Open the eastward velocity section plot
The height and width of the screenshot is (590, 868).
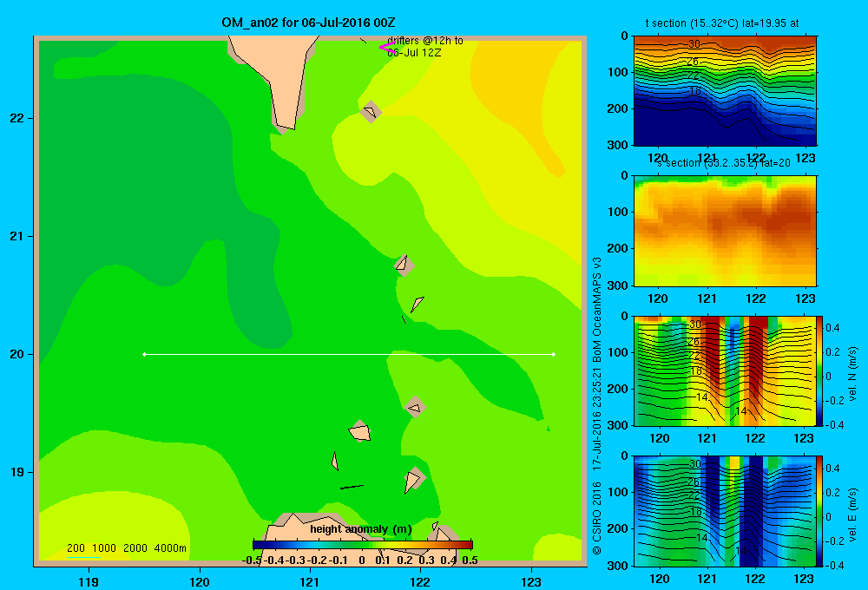pos(725,511)
